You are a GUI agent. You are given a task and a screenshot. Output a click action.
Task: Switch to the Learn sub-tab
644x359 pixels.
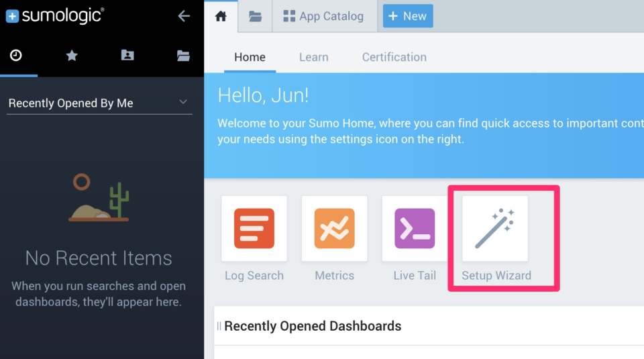(x=314, y=57)
